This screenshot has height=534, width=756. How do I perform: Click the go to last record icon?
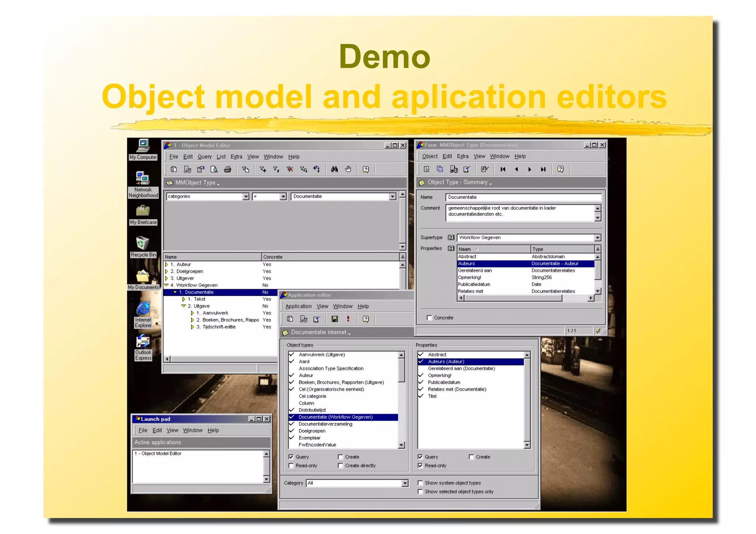point(543,169)
